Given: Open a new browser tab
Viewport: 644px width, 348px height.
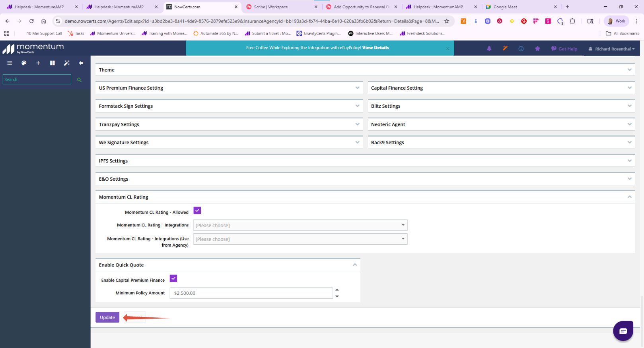Looking at the screenshot, I should click(x=568, y=7).
